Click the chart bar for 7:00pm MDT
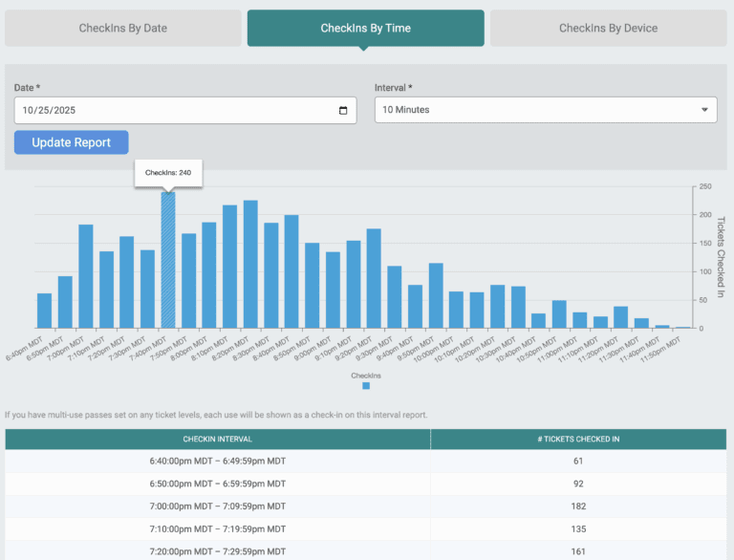The height and width of the screenshot is (560, 734). click(86, 276)
